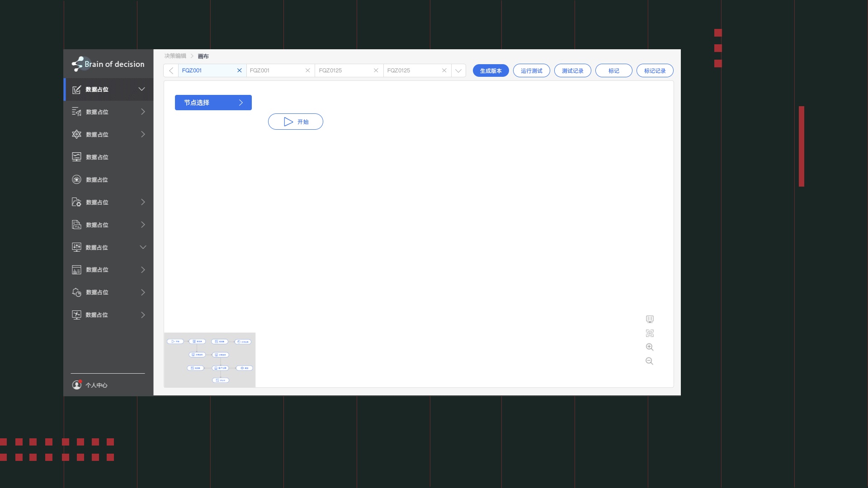
Task: Click the fit-to-center target icon
Action: 650,333
